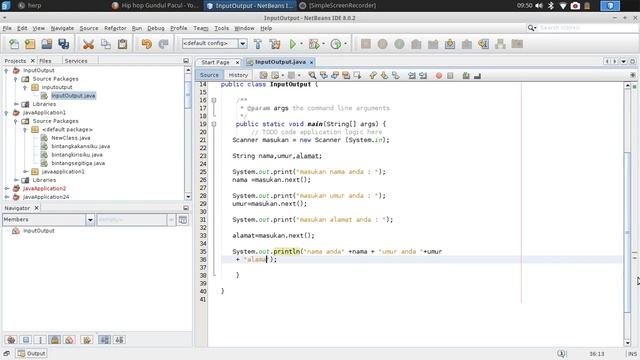Select NewClass.java in Projects tree

pyautogui.click(x=71, y=138)
